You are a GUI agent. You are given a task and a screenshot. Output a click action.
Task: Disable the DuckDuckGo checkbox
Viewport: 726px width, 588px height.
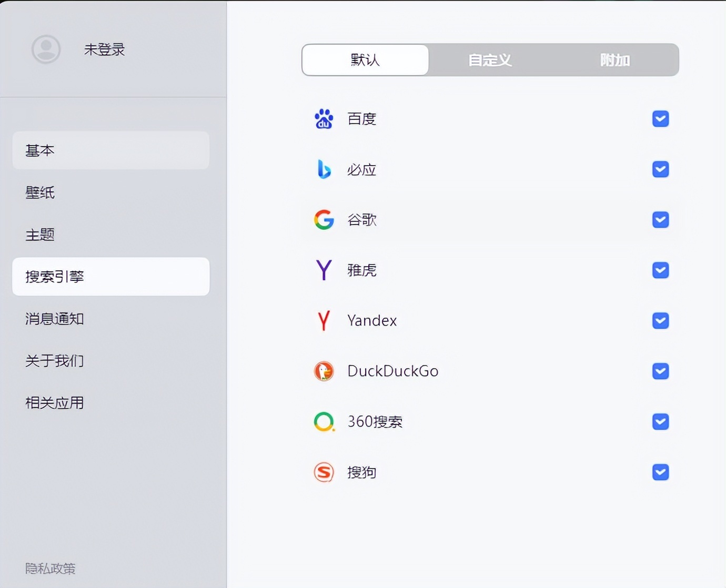(x=660, y=371)
